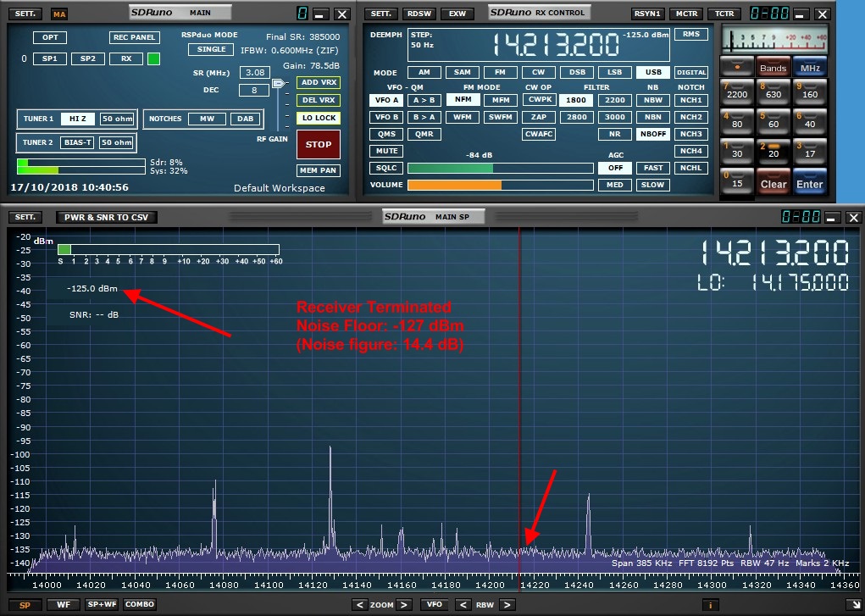Image resolution: width=865 pixels, height=616 pixels.
Task: Turn AGC off
Action: pos(615,168)
